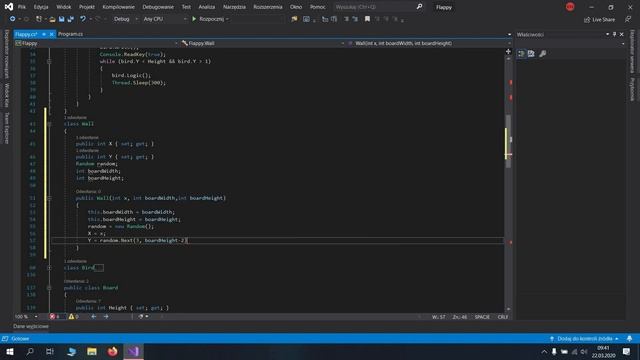640x360 pixels.
Task: Click the categorized view icon in Właściwości
Action: tap(522, 53)
